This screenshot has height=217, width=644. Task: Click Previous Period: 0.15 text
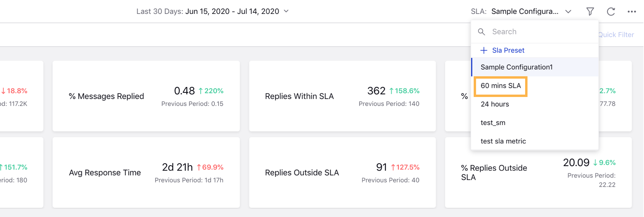[192, 104]
